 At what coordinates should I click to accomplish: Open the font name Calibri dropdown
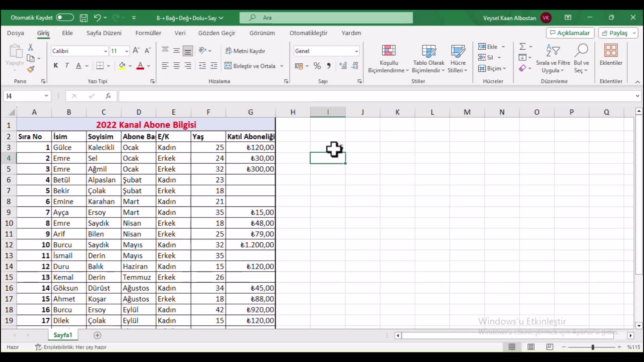105,51
